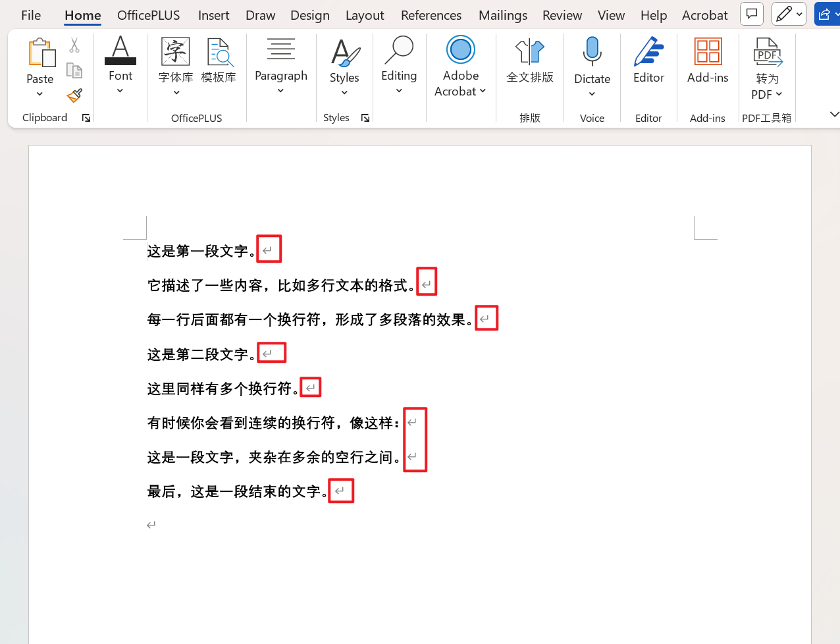840x644 pixels.
Task: Click the Paste clipboard icon
Action: pyautogui.click(x=41, y=53)
